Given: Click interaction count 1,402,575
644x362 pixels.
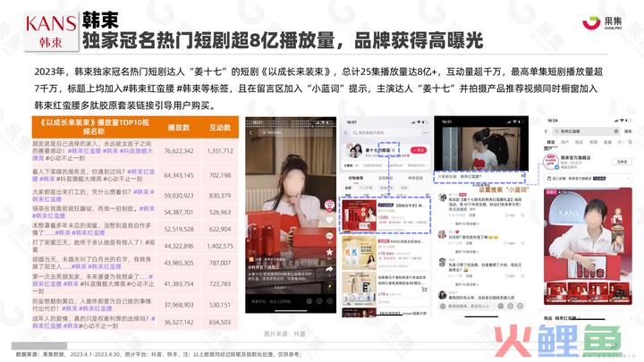Looking at the screenshot, I should (x=220, y=246).
